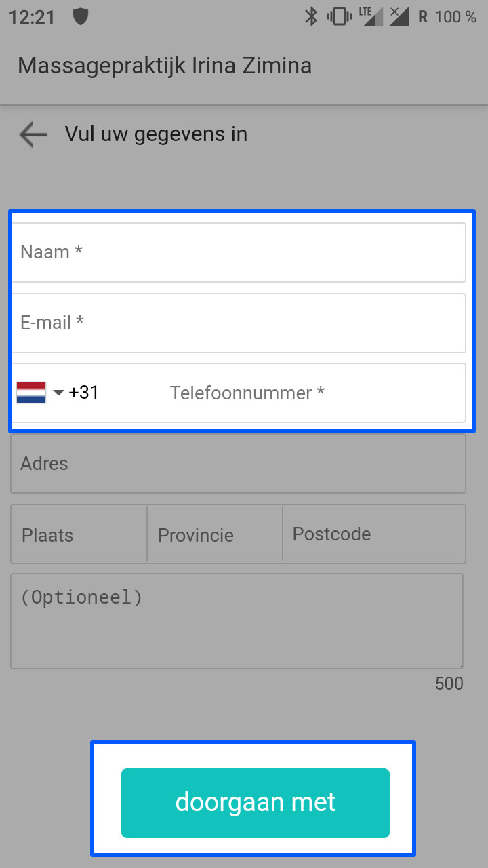Focus the Naam input field
The width and height of the screenshot is (488, 868).
point(239,252)
